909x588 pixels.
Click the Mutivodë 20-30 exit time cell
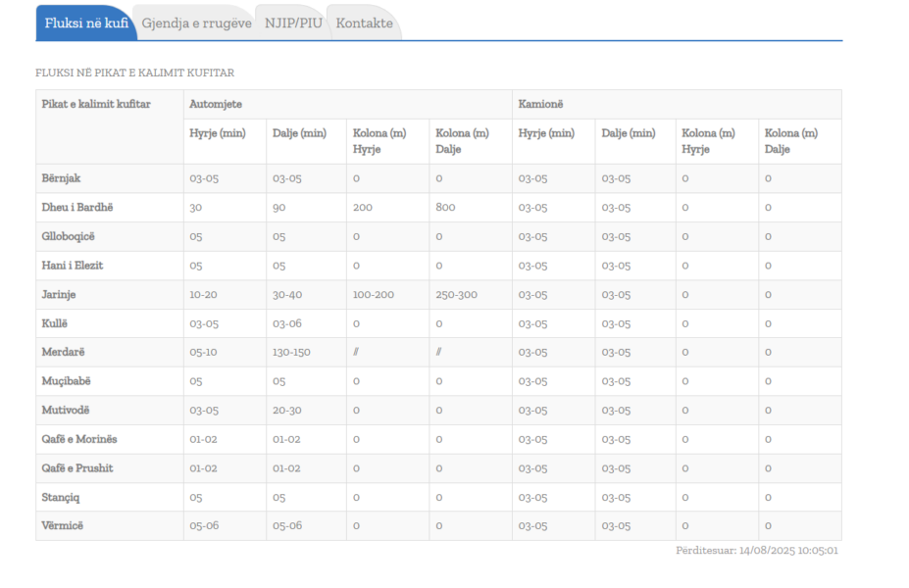click(x=286, y=410)
